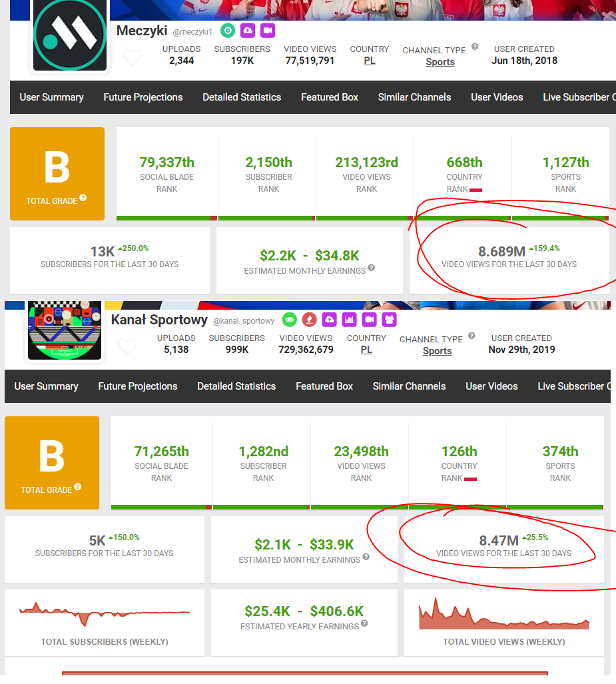This screenshot has height=684, width=616.
Task: Open Kanał Sportowy Similar Channels tab
Action: click(x=409, y=386)
